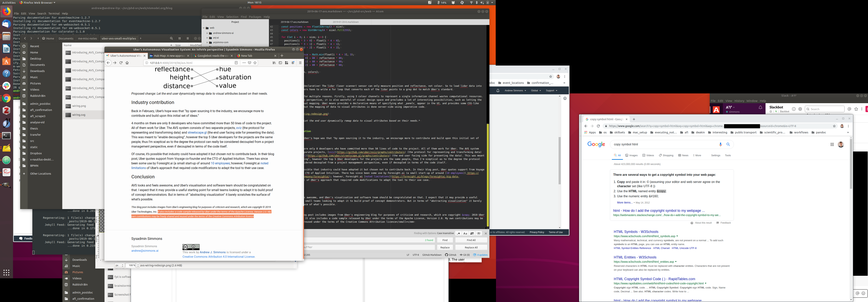Toggle Match Case (Aa) in find panel
868x302 pixels.
point(465,233)
